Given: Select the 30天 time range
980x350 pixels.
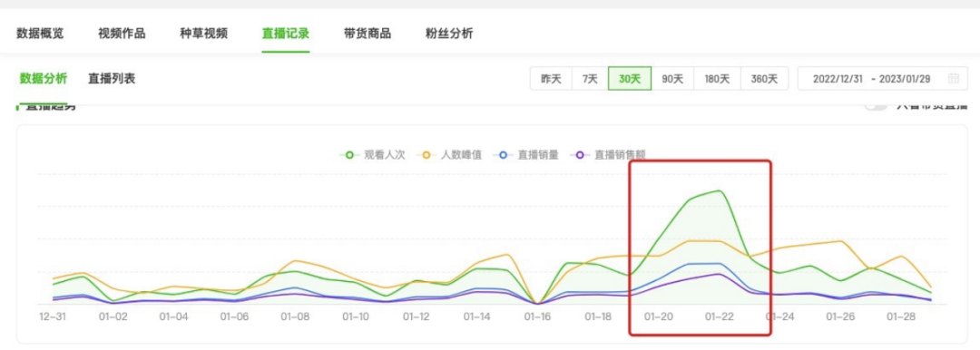Looking at the screenshot, I should [x=630, y=79].
